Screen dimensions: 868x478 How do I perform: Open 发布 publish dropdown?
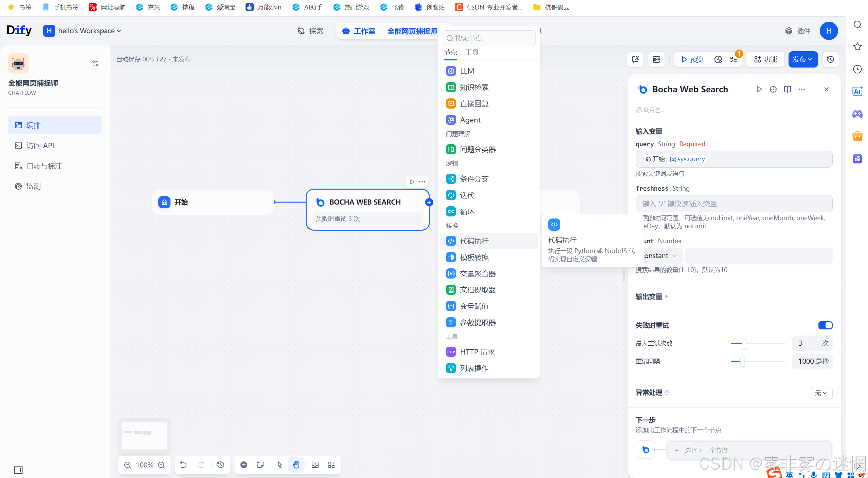(803, 59)
